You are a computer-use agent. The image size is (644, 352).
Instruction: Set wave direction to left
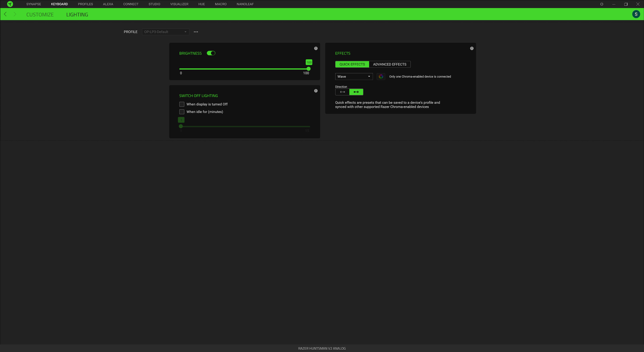pyautogui.click(x=342, y=92)
